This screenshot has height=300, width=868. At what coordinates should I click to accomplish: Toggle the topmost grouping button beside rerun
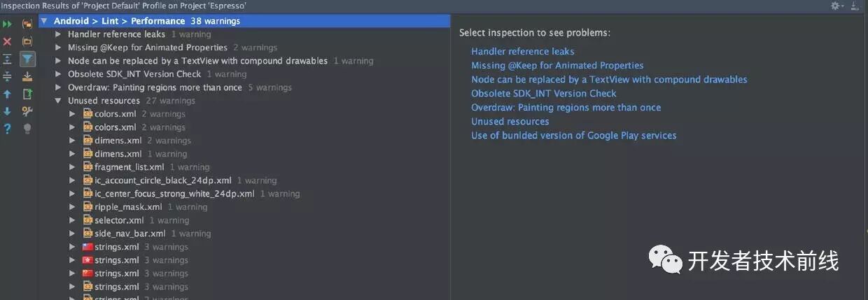tap(27, 24)
